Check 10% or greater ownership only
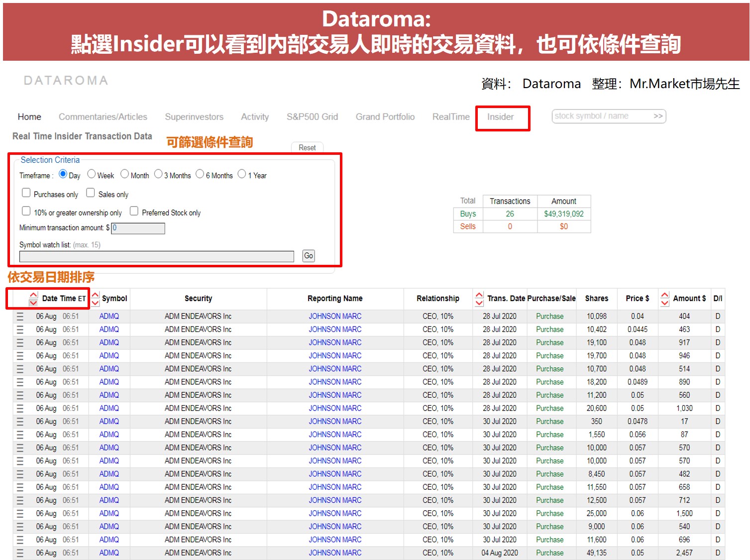Image resolution: width=750 pixels, height=560 pixels. (26, 211)
